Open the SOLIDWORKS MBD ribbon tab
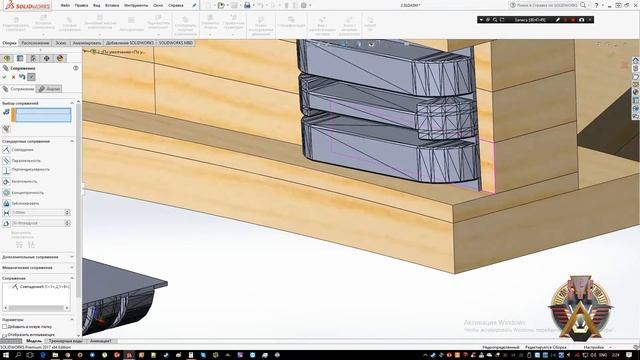The width and height of the screenshot is (640, 360). (175, 43)
